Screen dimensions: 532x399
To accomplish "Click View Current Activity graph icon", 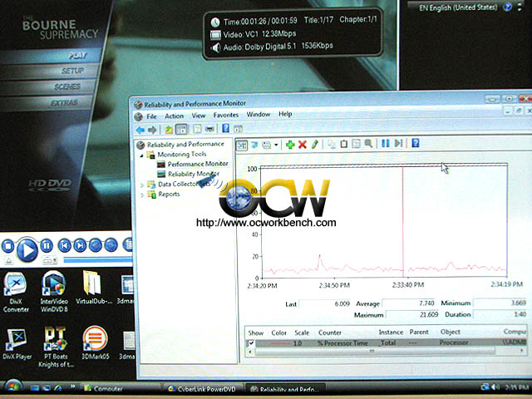I will coord(242,145).
